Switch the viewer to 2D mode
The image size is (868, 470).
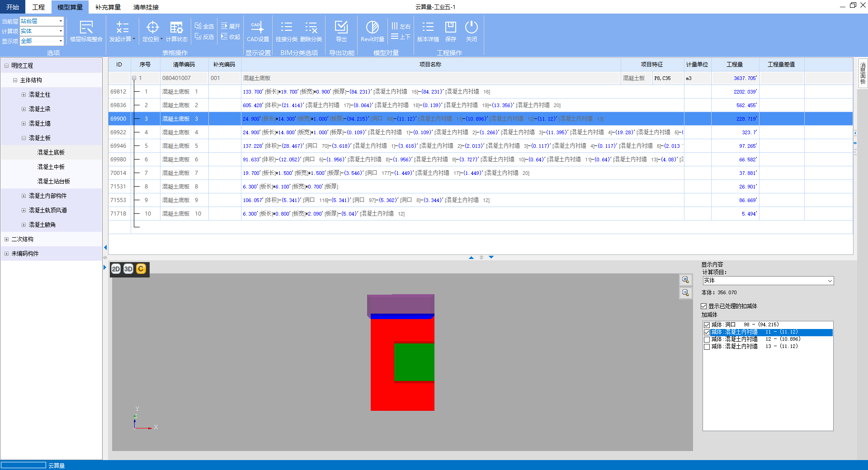tap(116, 269)
